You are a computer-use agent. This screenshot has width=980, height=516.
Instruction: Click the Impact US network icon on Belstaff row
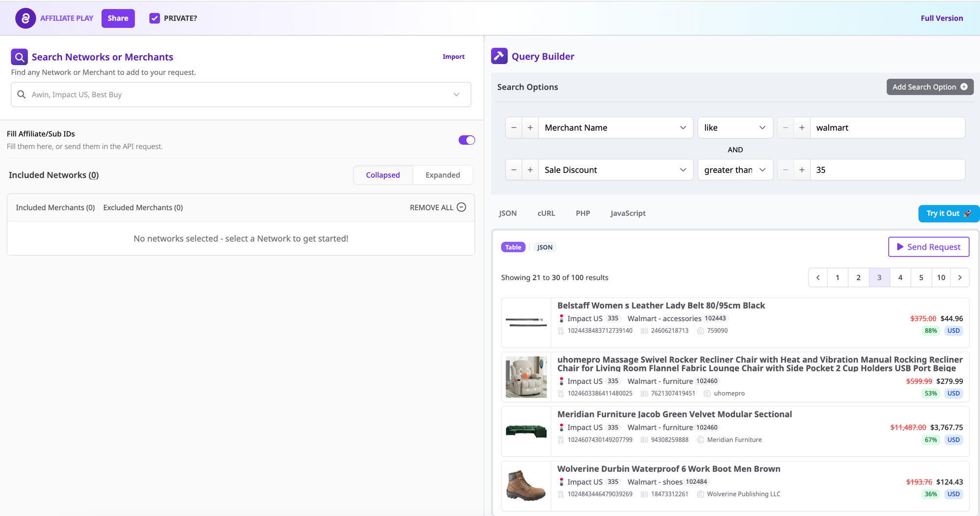click(562, 319)
